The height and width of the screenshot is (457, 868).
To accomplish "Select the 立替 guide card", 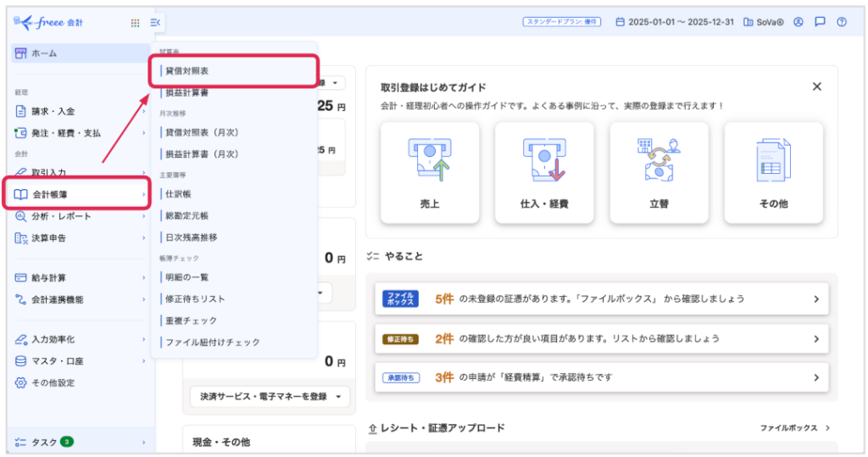I will (x=659, y=173).
